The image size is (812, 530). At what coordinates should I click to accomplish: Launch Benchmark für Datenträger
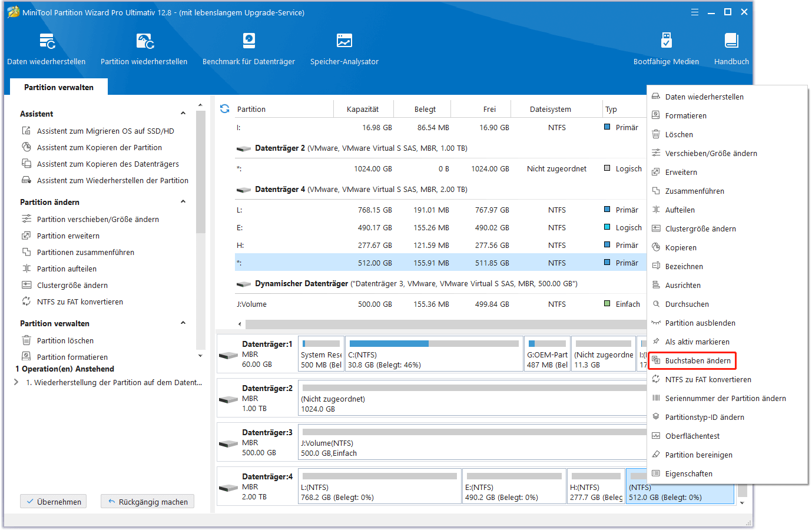click(248, 49)
